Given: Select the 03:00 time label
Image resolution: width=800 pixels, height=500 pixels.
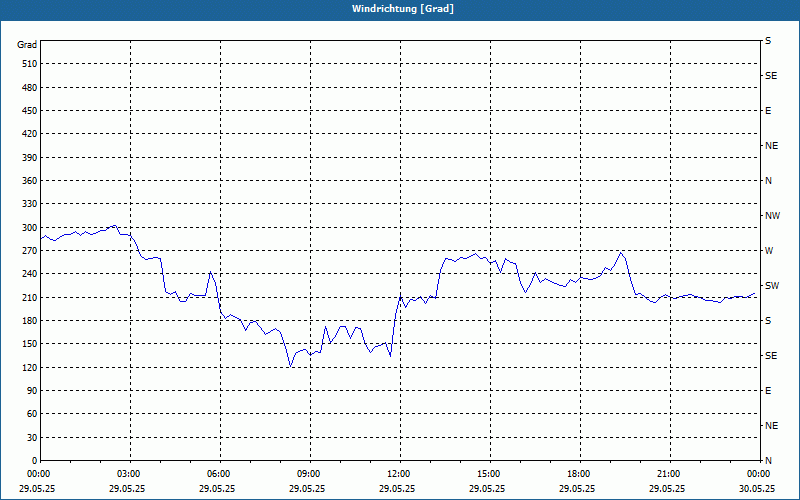Looking at the screenshot, I should [127, 474].
